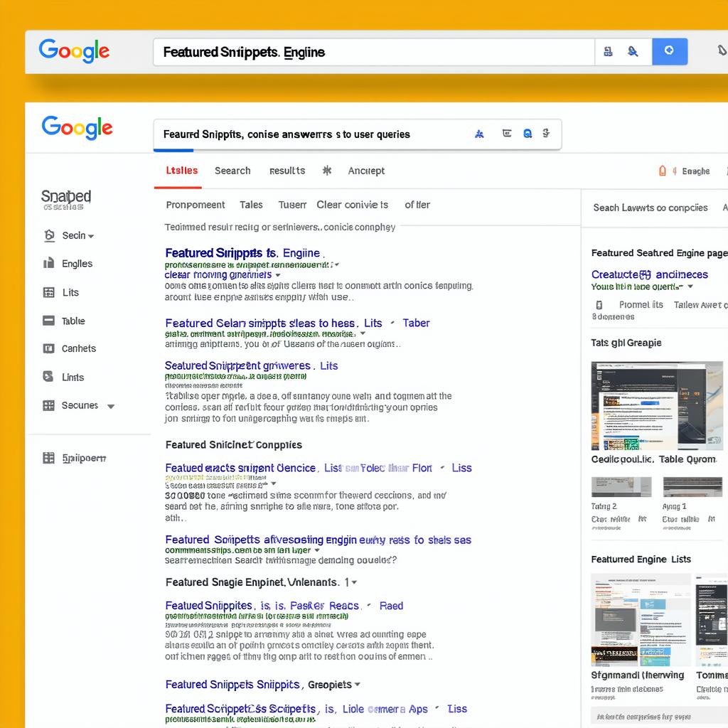The image size is (728, 728).
Task: Open dropdown arrow next to Greopiets
Action: click(358, 685)
